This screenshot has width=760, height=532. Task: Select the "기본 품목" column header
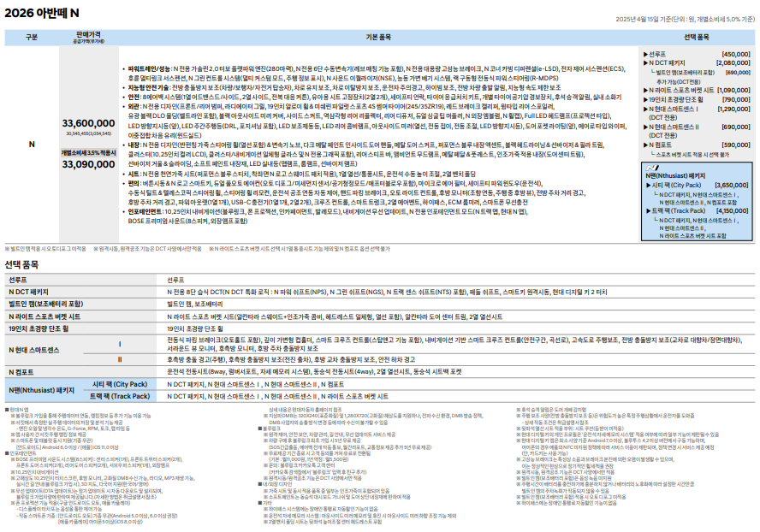point(378,38)
